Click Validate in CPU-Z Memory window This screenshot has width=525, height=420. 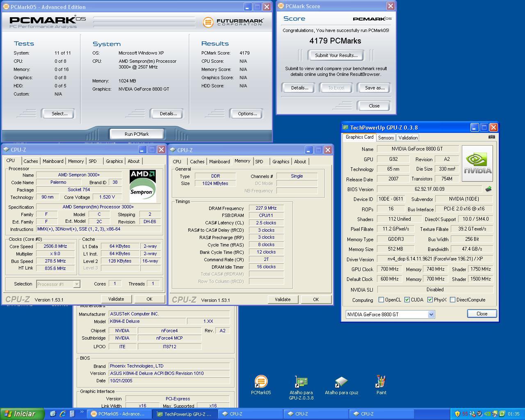tap(282, 299)
